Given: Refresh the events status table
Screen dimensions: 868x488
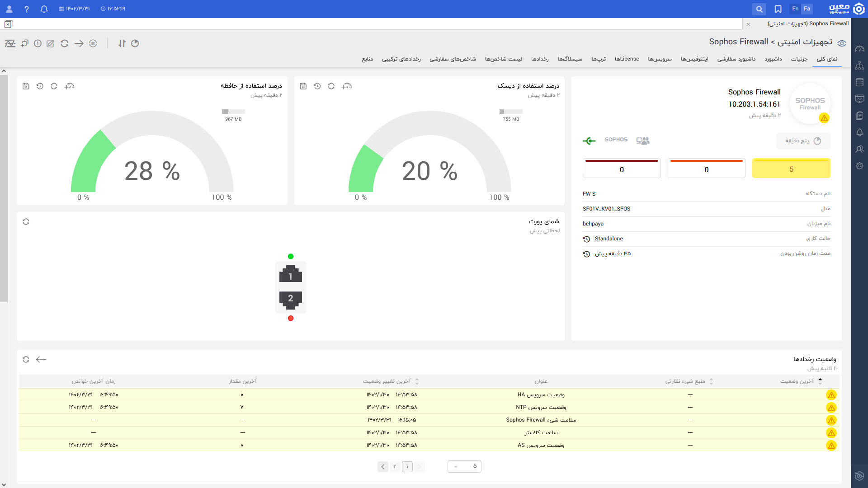Looking at the screenshot, I should [x=26, y=359].
